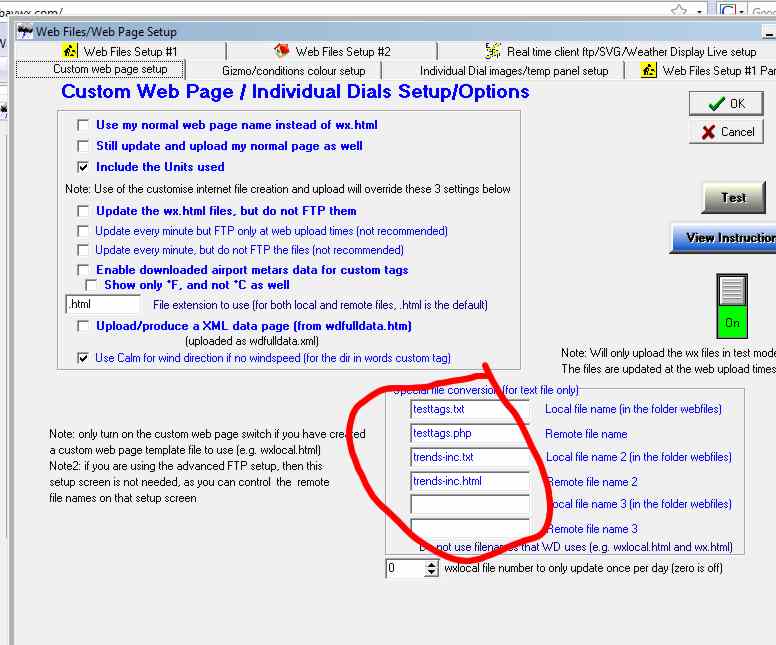Click the .html file extension field
Screen dimensions: 776x645
(103, 304)
